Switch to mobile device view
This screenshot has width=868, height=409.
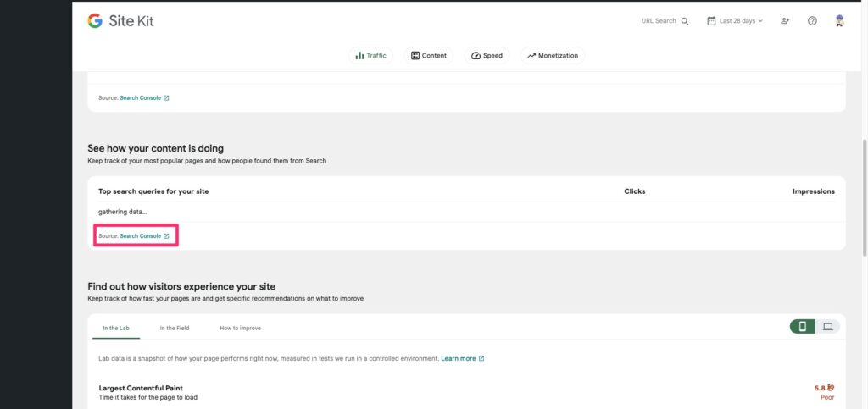click(x=802, y=327)
